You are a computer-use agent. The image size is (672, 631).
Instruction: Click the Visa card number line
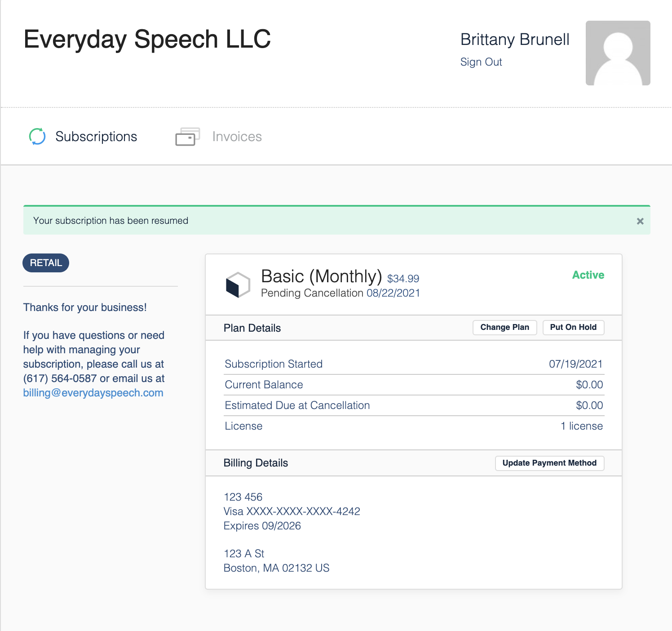[x=292, y=511]
